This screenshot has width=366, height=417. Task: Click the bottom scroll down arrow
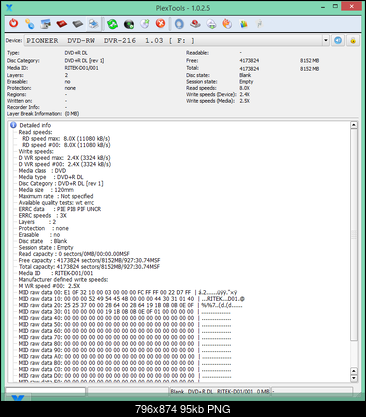[354, 378]
